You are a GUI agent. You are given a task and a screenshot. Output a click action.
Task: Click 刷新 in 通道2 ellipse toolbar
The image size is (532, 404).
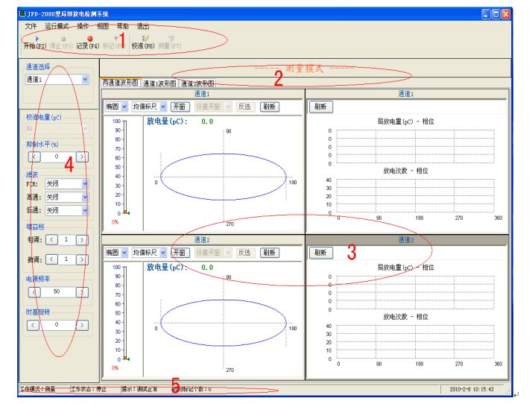tap(270, 253)
